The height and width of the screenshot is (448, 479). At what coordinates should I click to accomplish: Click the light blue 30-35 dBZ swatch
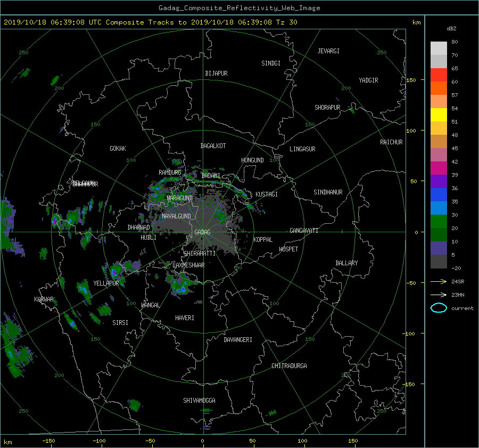[439, 208]
